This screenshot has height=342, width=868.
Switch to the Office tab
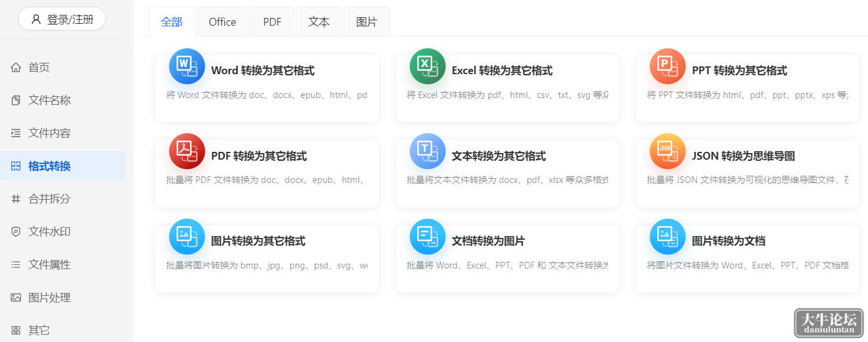223,22
